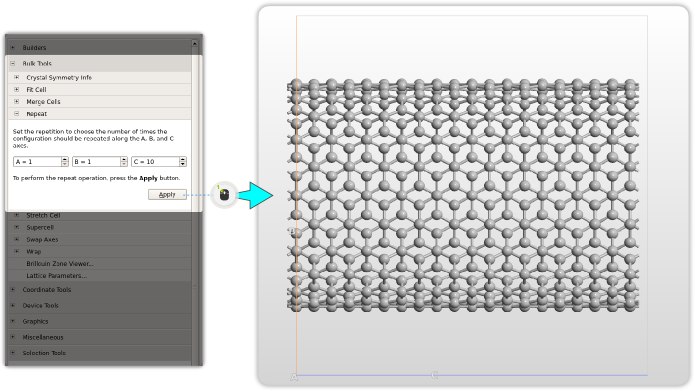Screen dimensions: 695x391
Task: Increment the A repetition stepper
Action: point(65,159)
